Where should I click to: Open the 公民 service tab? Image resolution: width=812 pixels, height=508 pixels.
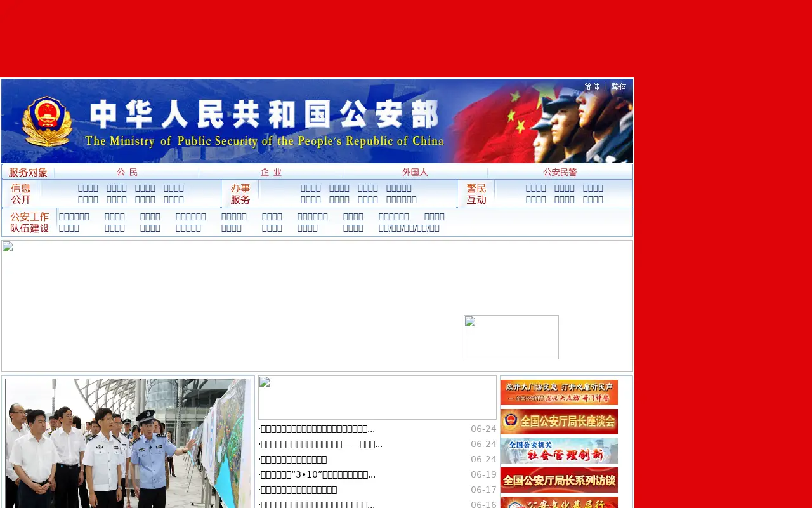(127, 172)
